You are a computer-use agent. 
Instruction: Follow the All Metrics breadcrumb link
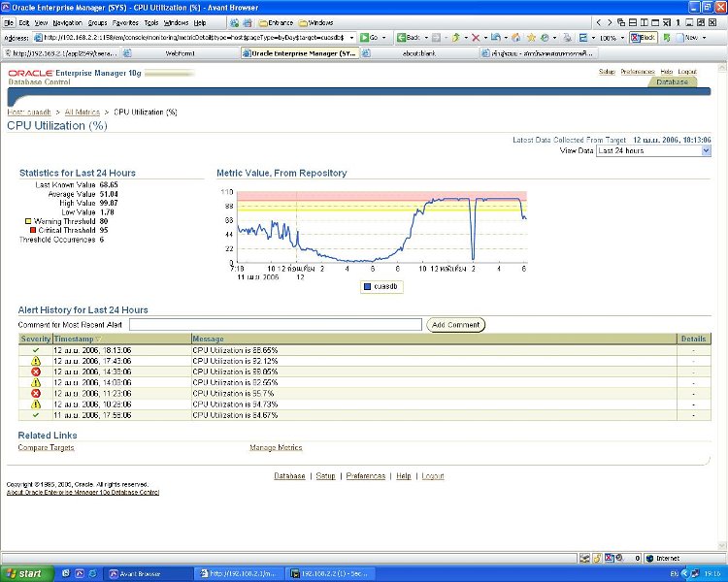(x=83, y=113)
